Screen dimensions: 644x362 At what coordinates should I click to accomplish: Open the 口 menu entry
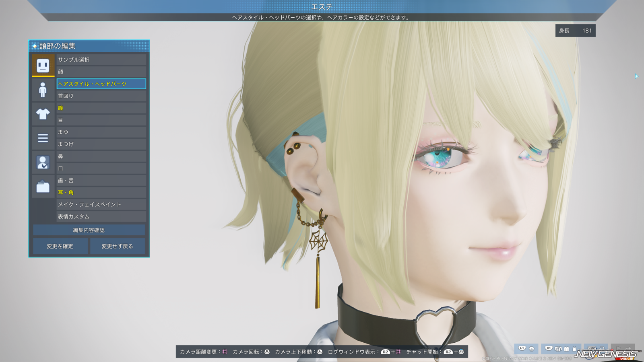point(101,168)
